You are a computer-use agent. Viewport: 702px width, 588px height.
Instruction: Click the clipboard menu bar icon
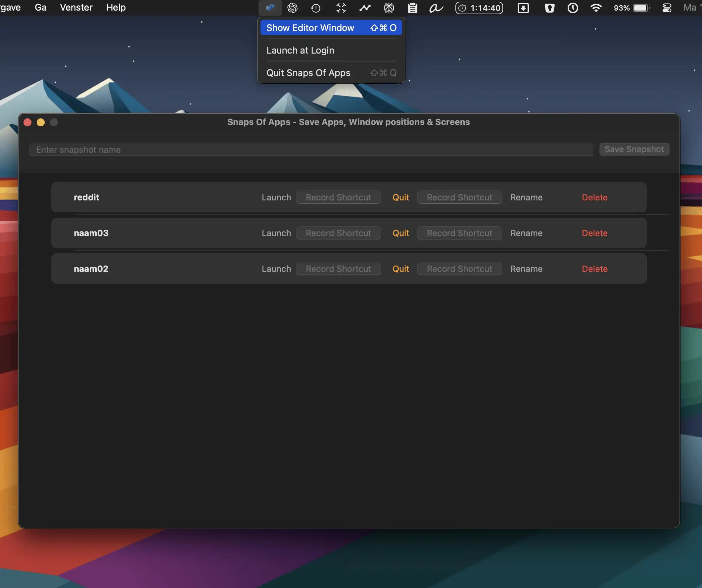point(412,8)
